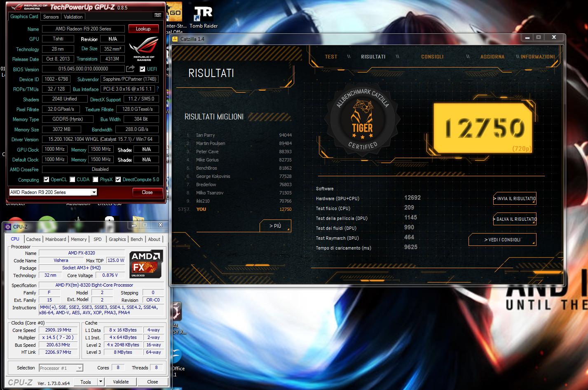This screenshot has height=390, width=588.
Task: Select Ian Parry leaderboard entry
Action: pyautogui.click(x=239, y=135)
